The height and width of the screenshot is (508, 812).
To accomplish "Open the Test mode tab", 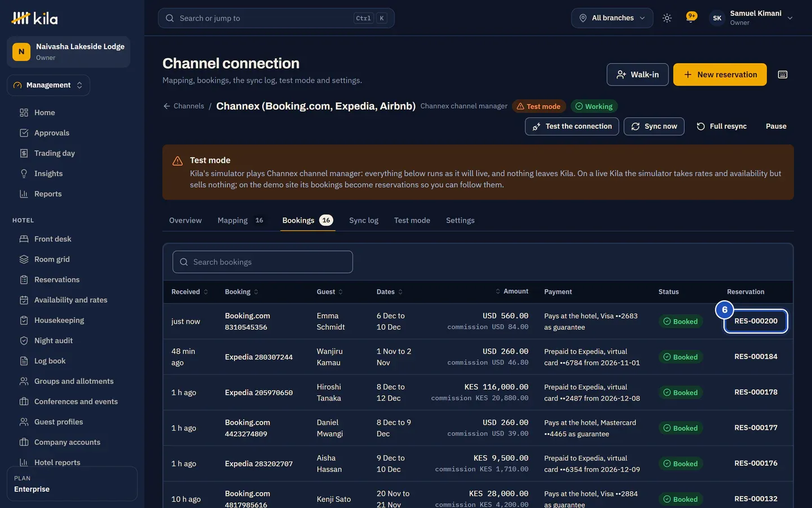I will point(412,220).
